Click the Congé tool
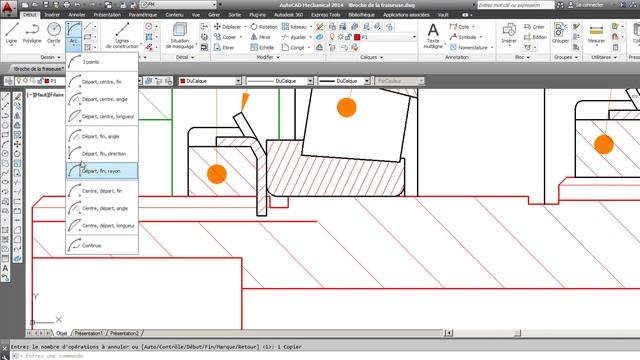Screen dimensions: 640x360 click(293, 48)
